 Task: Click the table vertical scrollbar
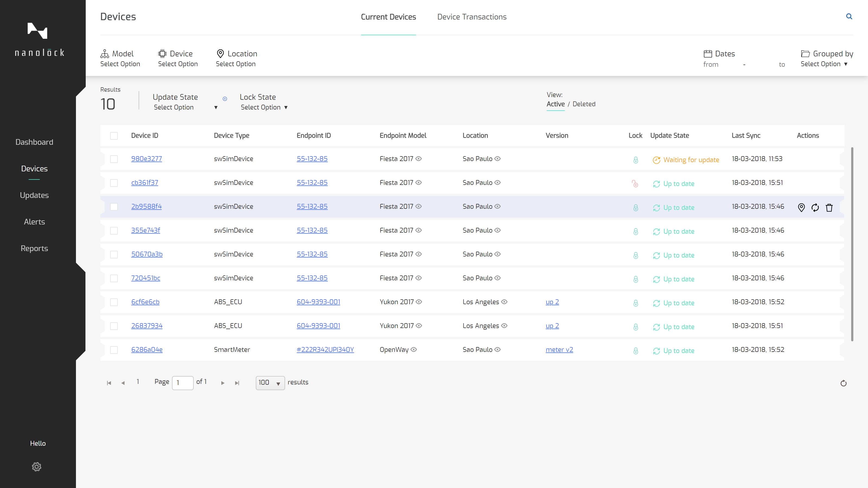852,244
